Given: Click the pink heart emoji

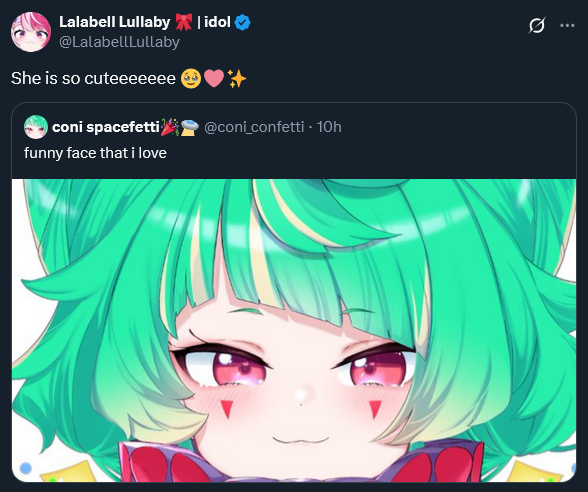Looking at the screenshot, I should pyautogui.click(x=214, y=78).
